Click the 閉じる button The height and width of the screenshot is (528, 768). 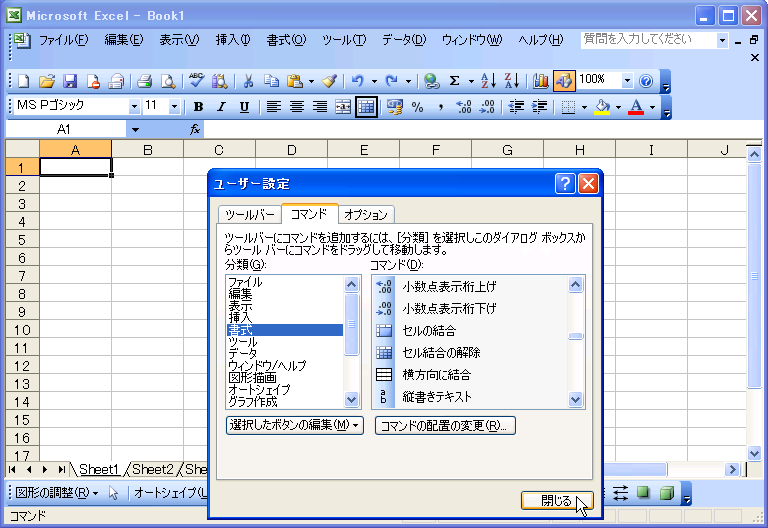click(557, 501)
